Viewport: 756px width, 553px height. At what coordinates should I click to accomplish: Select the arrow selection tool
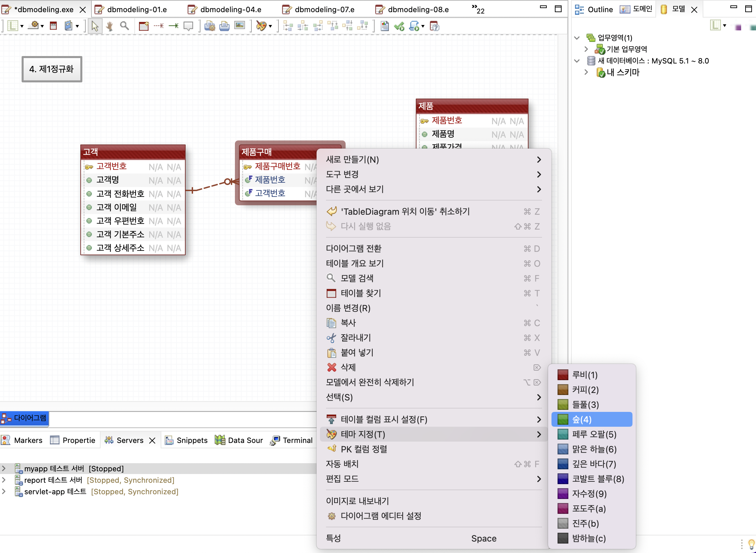95,26
